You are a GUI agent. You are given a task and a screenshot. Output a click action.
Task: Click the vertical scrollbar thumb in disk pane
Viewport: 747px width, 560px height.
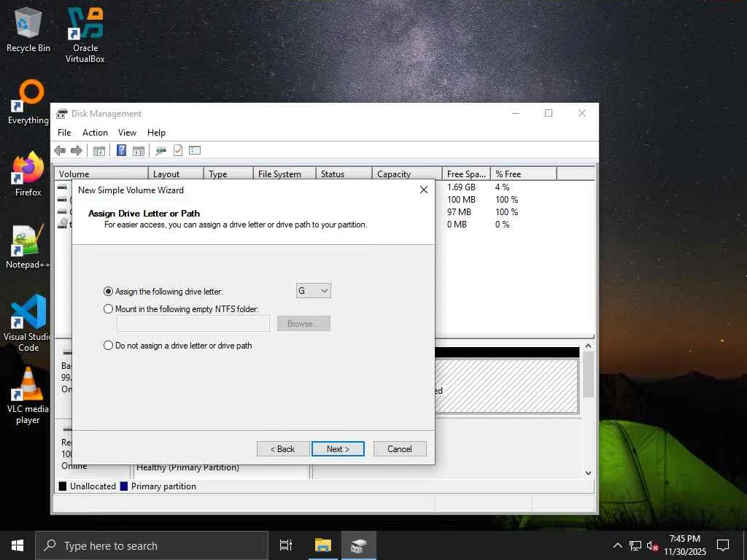[x=589, y=375]
